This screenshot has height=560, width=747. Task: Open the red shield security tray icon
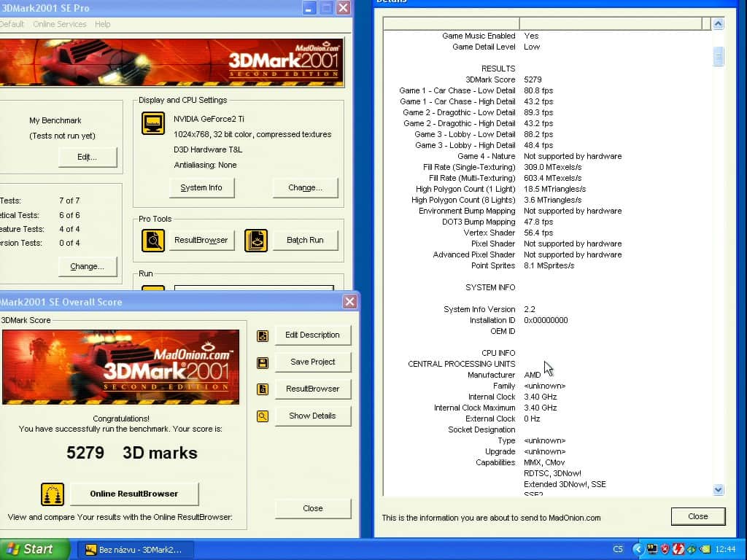[665, 549]
